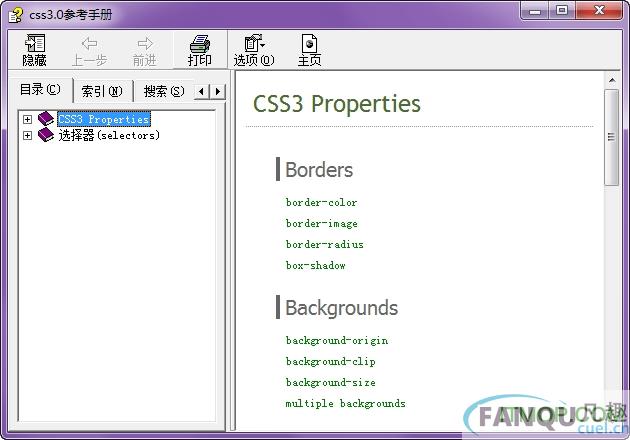Viewport: 630px width, 440px height.
Task: Open the box-shadow link
Action: point(316,265)
